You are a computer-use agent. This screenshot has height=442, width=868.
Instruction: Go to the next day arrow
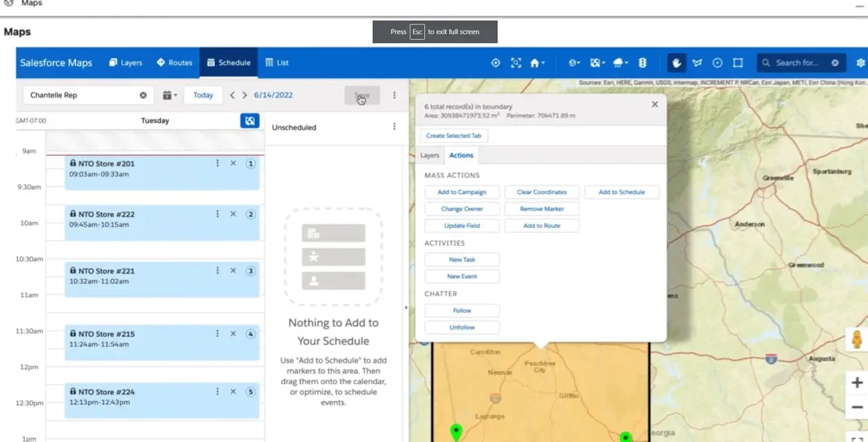coord(245,95)
